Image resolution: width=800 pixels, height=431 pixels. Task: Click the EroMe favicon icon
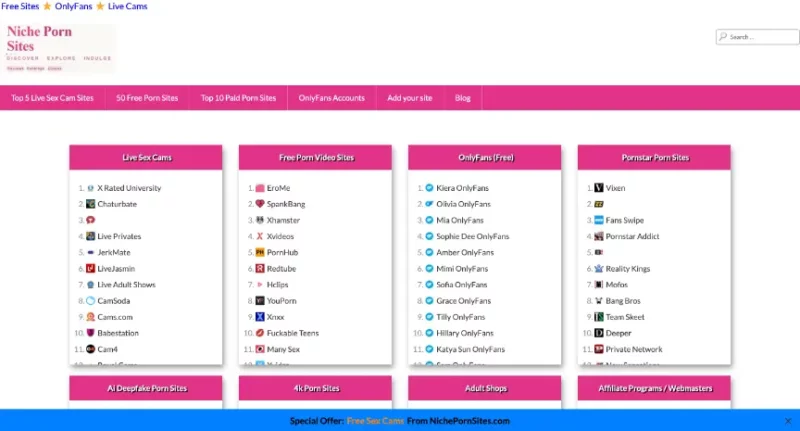[260, 188]
